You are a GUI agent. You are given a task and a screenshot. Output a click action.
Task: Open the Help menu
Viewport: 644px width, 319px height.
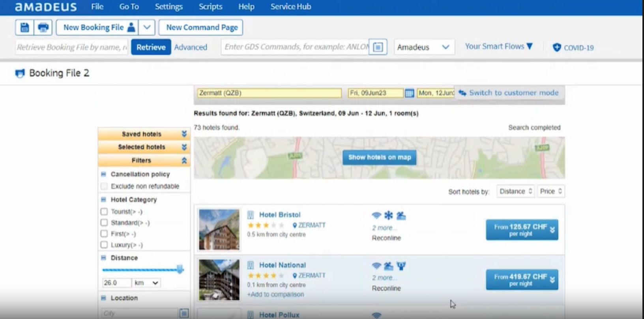tap(246, 7)
